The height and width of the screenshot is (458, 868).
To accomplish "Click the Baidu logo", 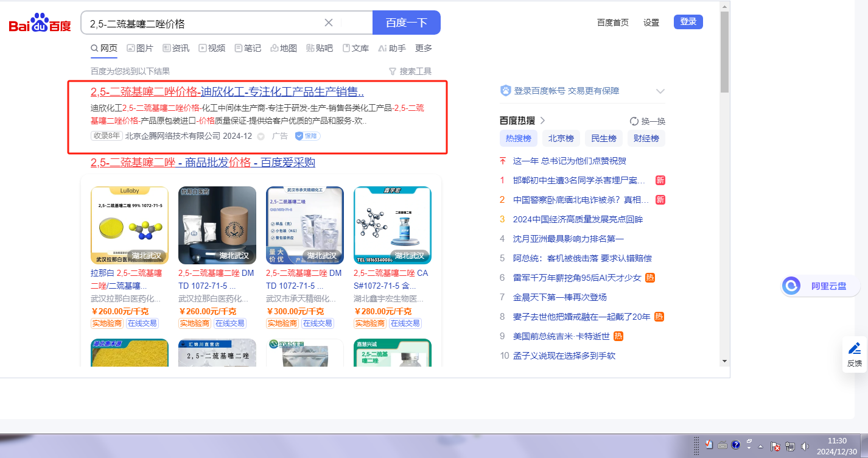I will click(40, 23).
